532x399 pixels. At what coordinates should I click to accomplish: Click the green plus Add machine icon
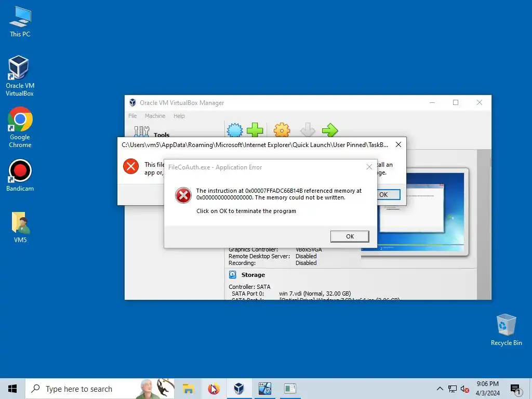[x=255, y=130]
